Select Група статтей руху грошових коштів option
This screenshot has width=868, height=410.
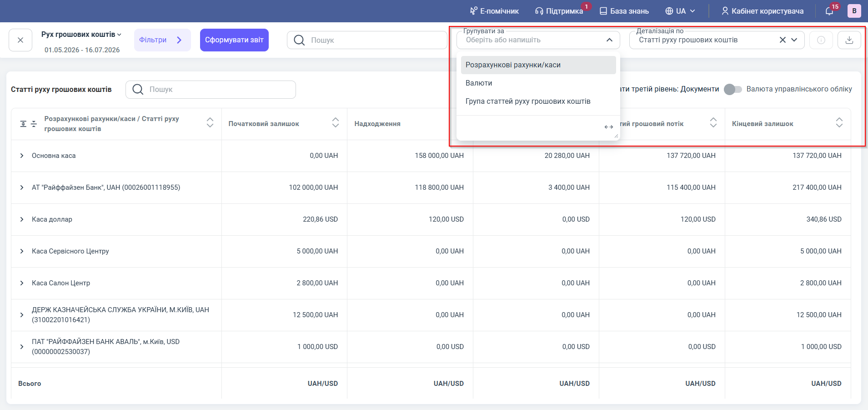(538, 101)
